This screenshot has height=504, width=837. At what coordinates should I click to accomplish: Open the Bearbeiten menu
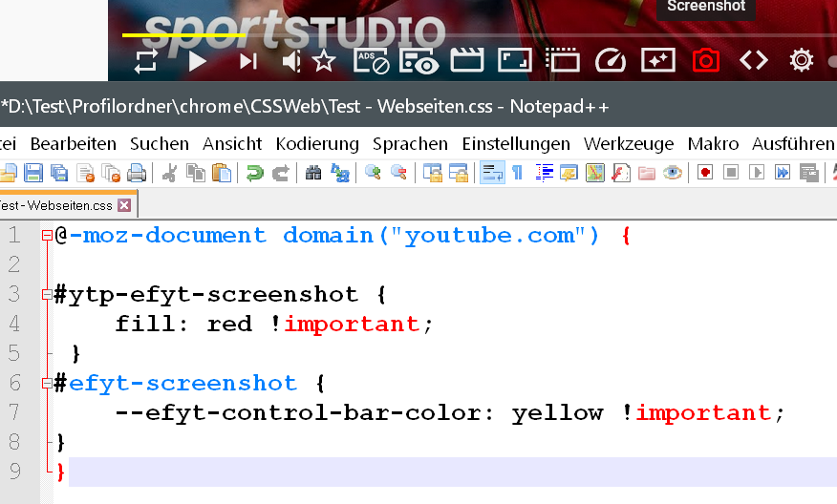pos(74,144)
